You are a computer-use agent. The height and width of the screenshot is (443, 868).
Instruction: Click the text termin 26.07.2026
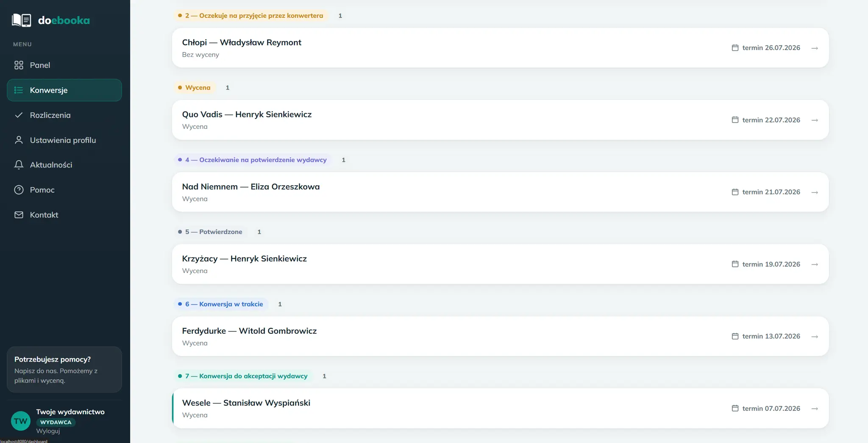(771, 47)
